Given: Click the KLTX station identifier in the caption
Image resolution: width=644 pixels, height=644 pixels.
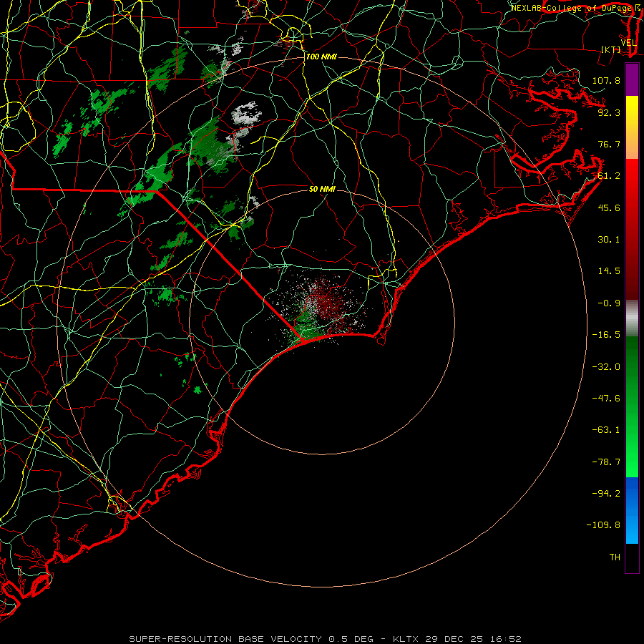Looking at the screenshot, I should click(x=406, y=639).
